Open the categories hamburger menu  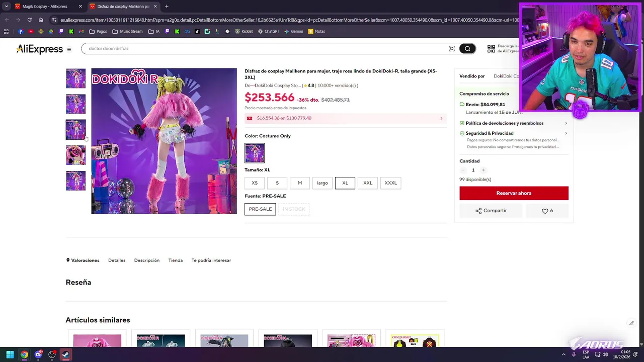[x=69, y=49]
